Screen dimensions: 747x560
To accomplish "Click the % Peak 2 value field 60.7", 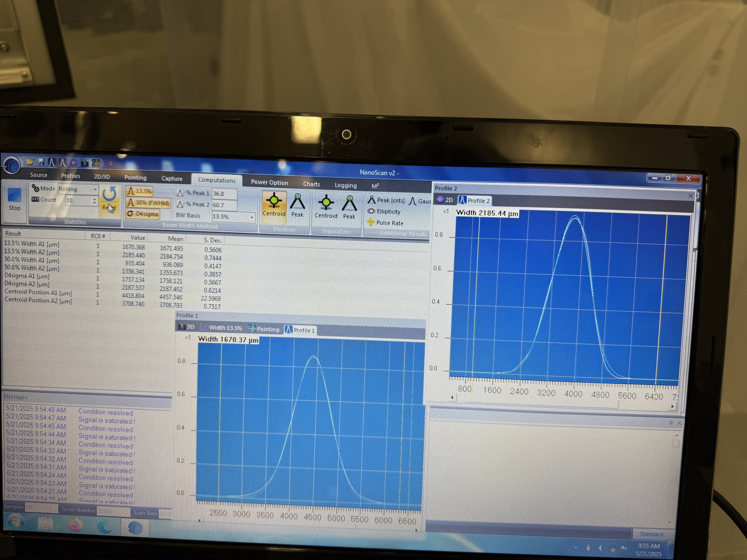I will coord(224,205).
